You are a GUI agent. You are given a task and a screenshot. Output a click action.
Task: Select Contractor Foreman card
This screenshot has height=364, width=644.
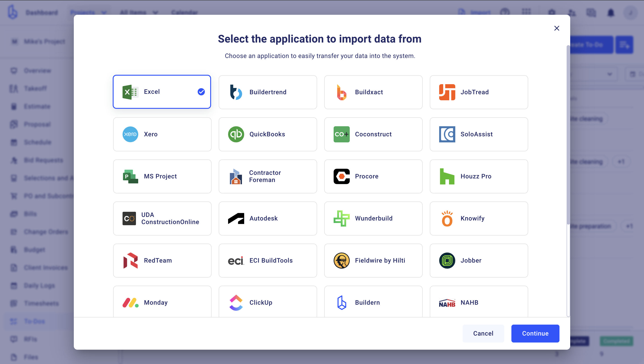click(268, 176)
